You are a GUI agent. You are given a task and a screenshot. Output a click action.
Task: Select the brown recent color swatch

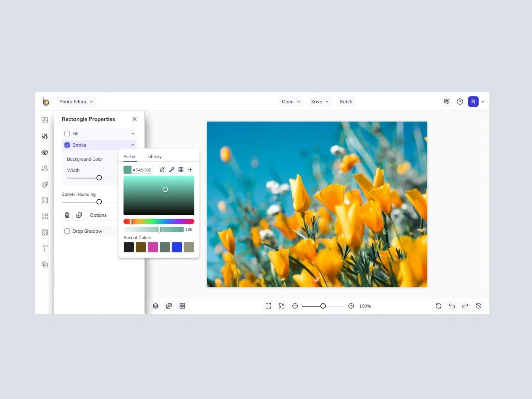[141, 247]
